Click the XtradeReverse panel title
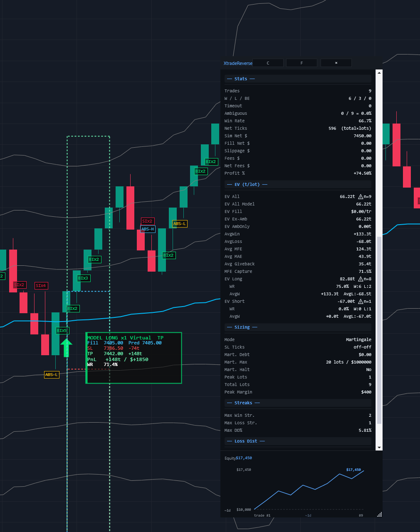This screenshot has height=532, width=420. pyautogui.click(x=238, y=63)
